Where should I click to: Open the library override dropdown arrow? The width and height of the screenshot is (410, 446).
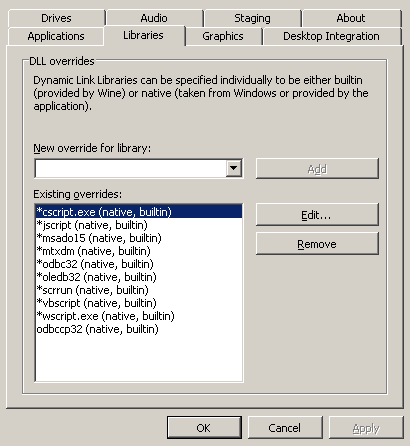click(233, 168)
